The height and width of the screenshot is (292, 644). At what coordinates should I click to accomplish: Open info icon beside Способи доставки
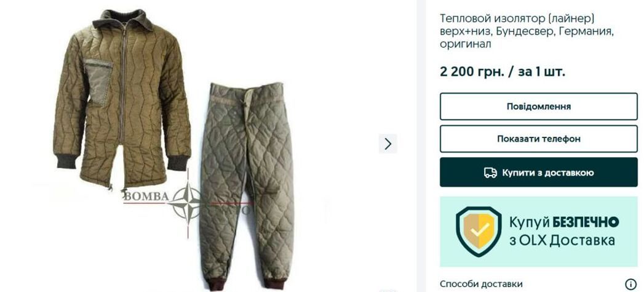click(630, 284)
